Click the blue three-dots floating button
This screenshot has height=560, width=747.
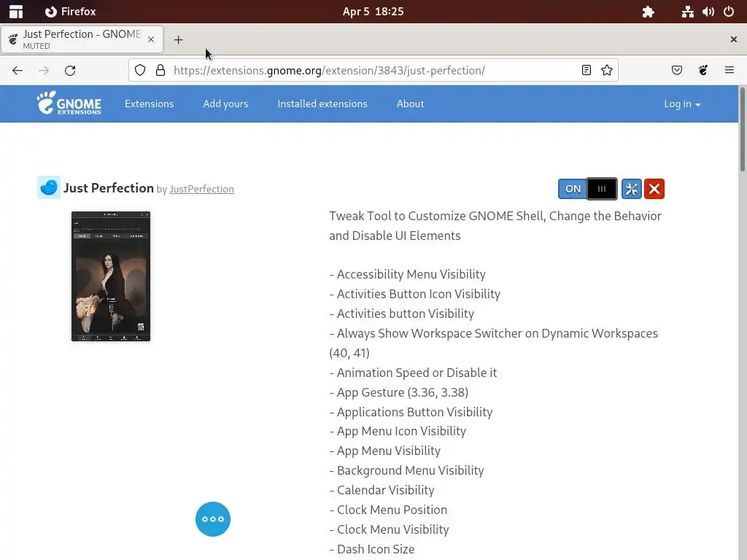click(213, 519)
